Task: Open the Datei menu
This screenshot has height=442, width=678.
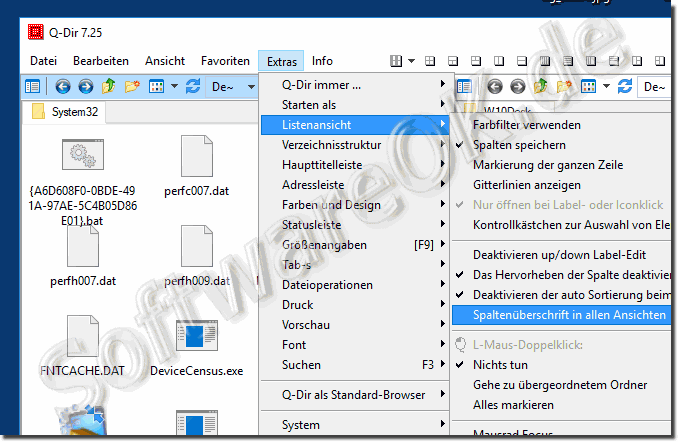Action: [x=43, y=61]
